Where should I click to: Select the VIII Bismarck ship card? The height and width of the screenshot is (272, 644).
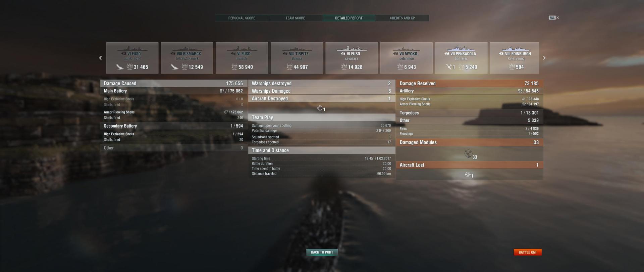coord(187,58)
